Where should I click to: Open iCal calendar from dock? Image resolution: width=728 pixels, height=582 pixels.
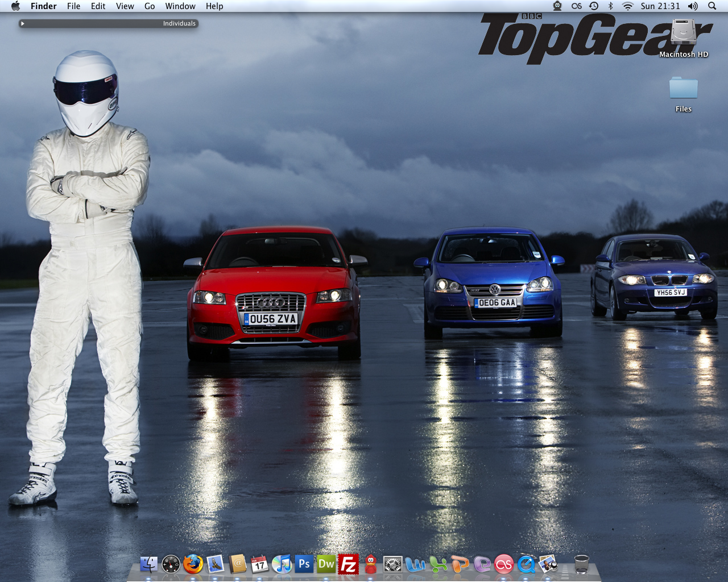coord(260,564)
